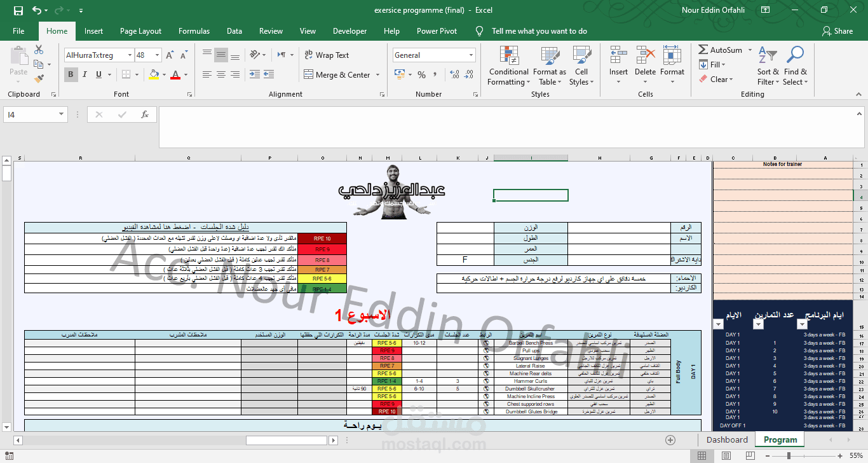Click the Insert Function fx icon
The width and height of the screenshot is (868, 463).
[x=145, y=114]
